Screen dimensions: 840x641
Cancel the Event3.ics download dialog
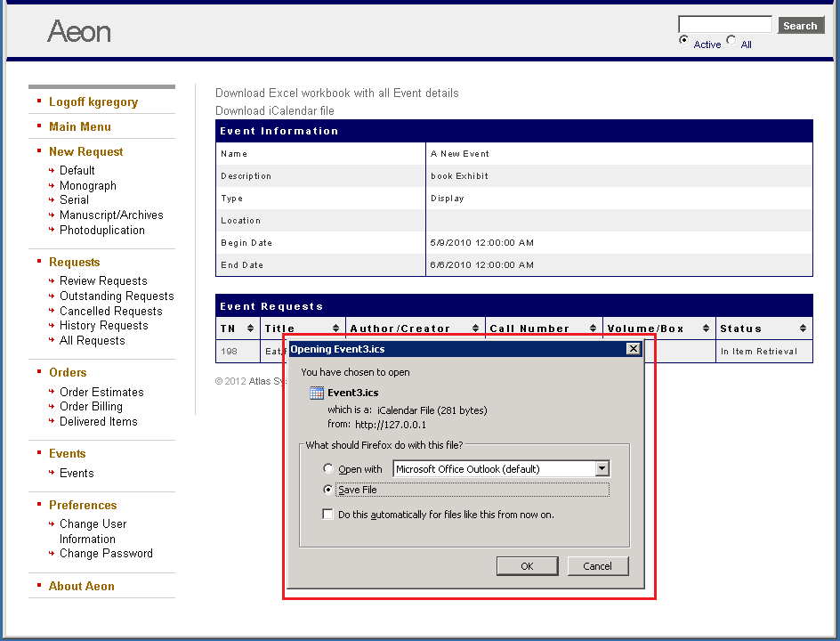point(598,566)
